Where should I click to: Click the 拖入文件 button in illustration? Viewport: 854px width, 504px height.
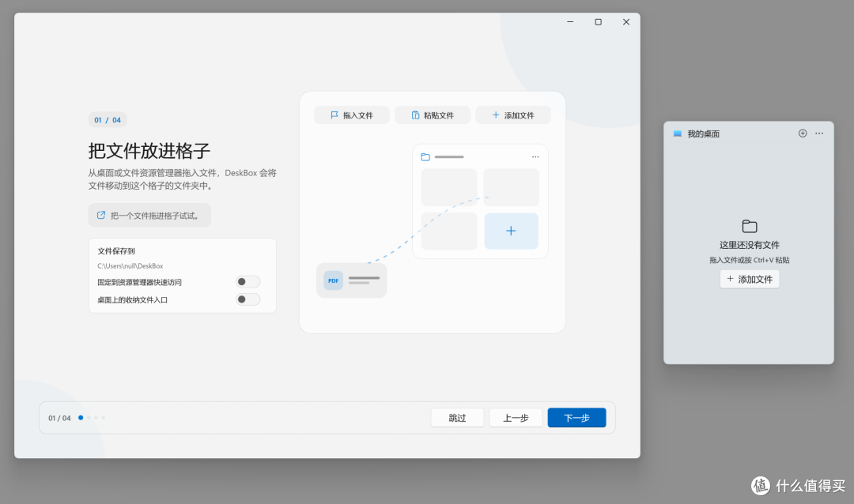click(351, 115)
